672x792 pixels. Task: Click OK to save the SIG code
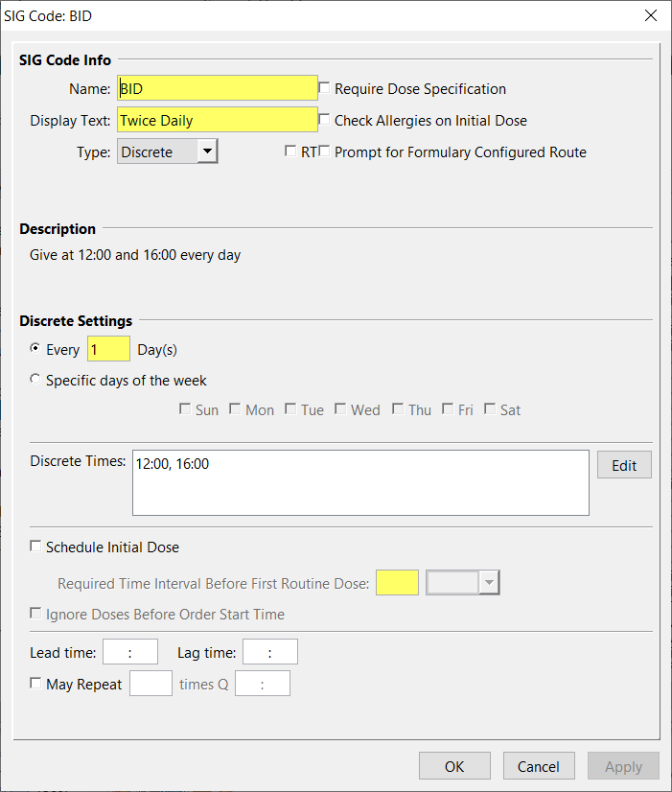tap(454, 766)
